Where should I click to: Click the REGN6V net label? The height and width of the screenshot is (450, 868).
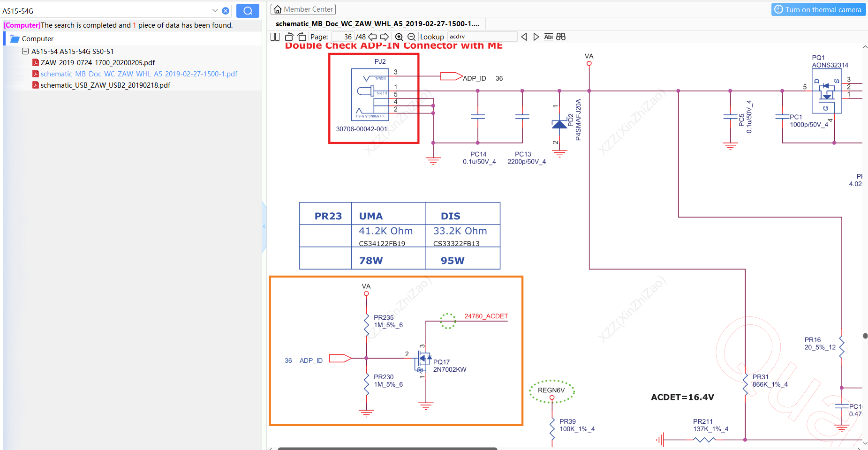point(551,390)
